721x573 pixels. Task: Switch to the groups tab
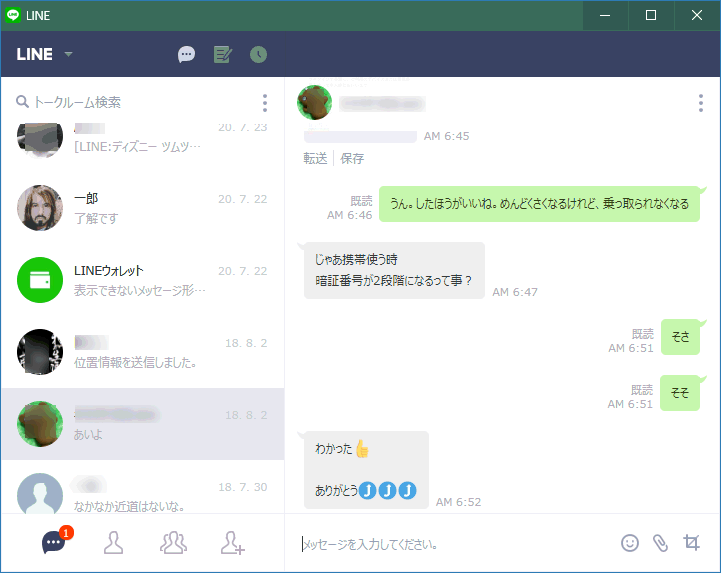pyautogui.click(x=173, y=543)
